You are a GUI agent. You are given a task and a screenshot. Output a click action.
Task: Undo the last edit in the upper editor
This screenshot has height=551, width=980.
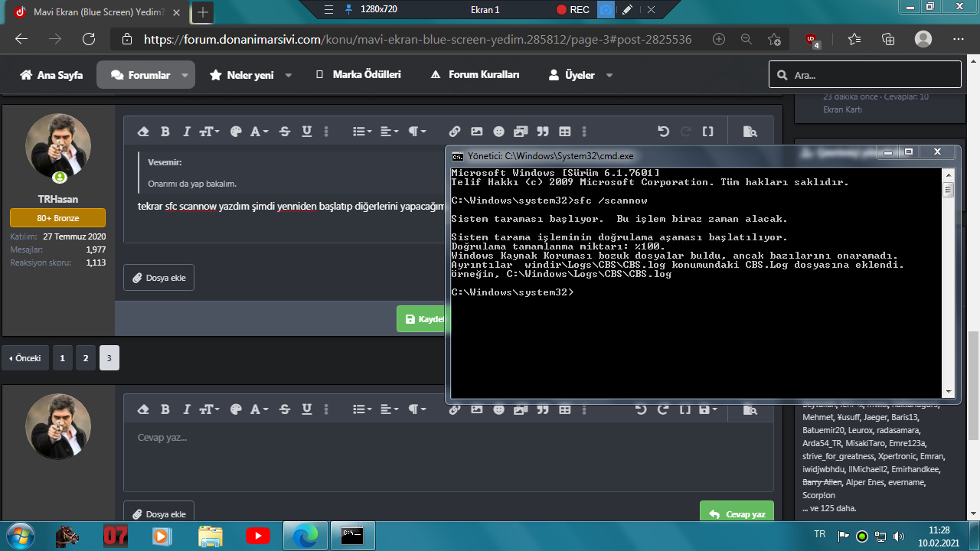664,132
